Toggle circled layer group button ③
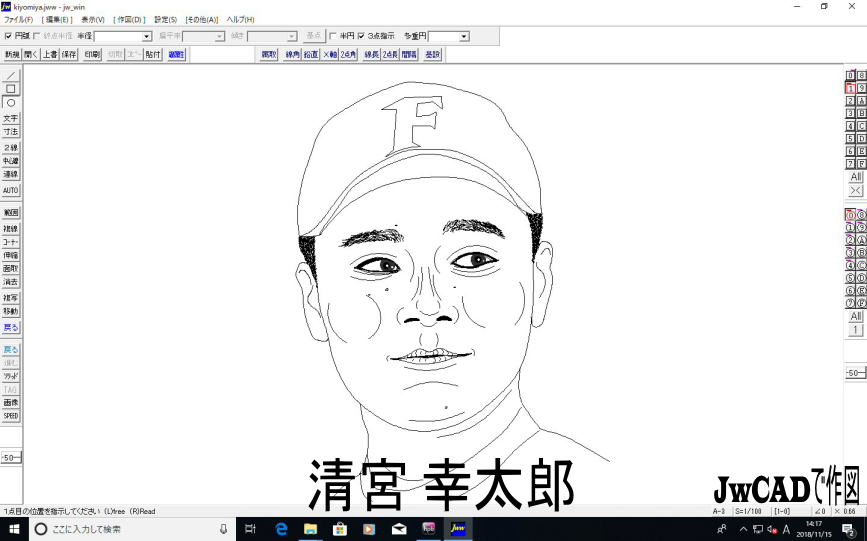 pos(850,253)
